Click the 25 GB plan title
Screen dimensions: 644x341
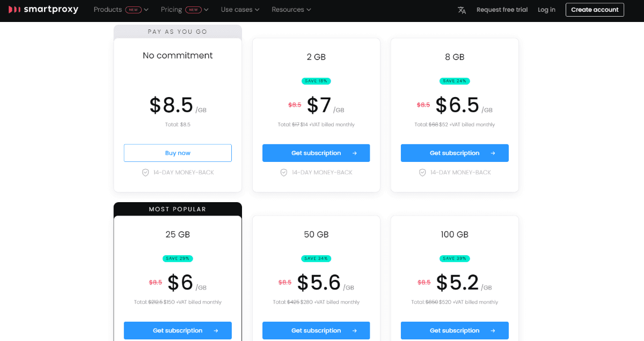pyautogui.click(x=178, y=234)
